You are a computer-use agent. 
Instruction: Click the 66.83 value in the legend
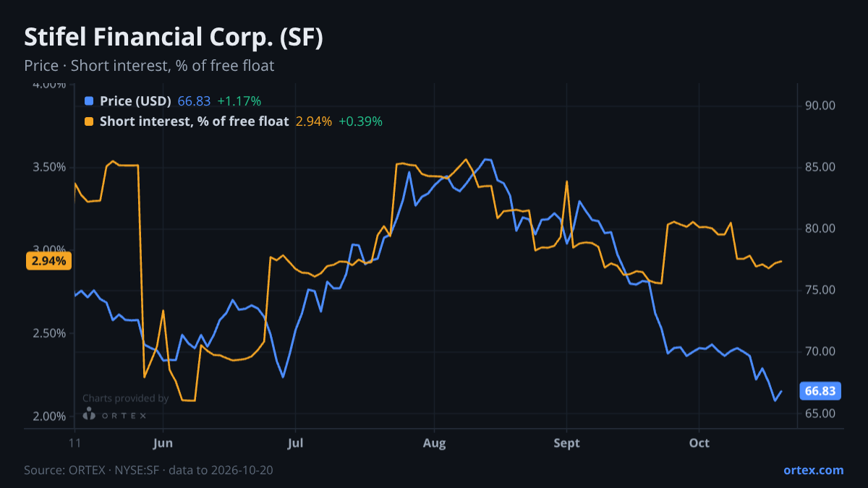(194, 101)
